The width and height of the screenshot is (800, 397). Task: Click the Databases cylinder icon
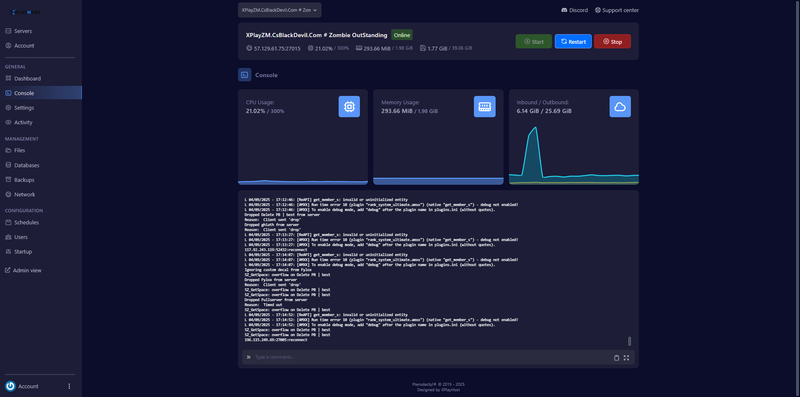(8, 165)
